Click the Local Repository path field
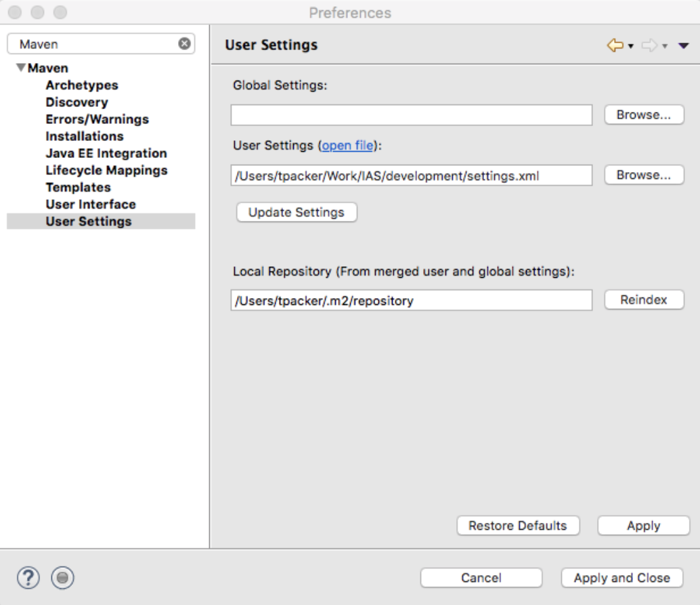 [x=411, y=300]
